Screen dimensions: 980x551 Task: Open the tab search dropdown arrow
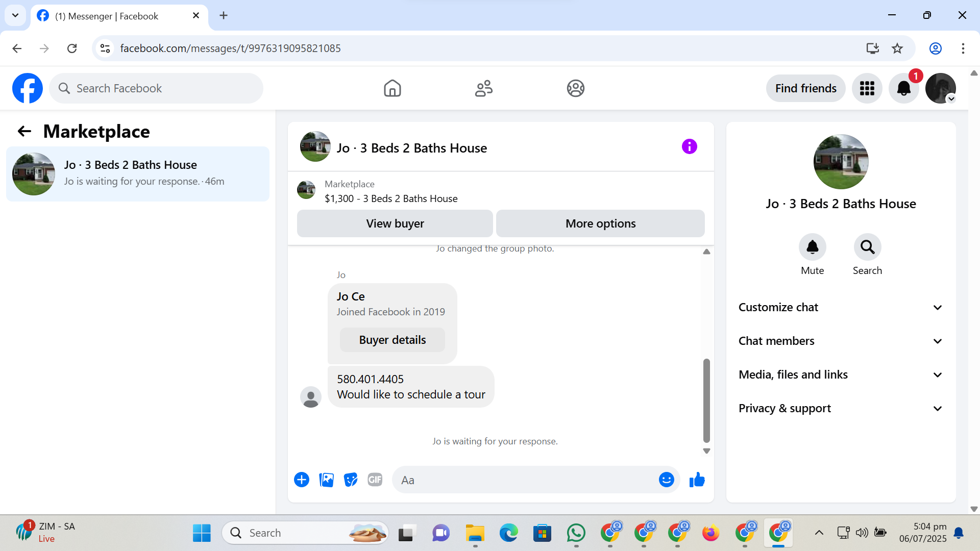pyautogui.click(x=15, y=15)
